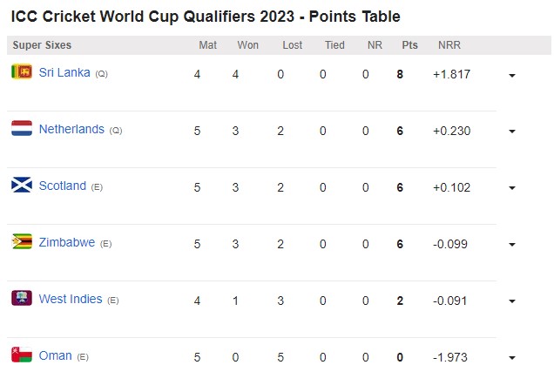Click the NRR column header
The image size is (554, 392).
(449, 45)
